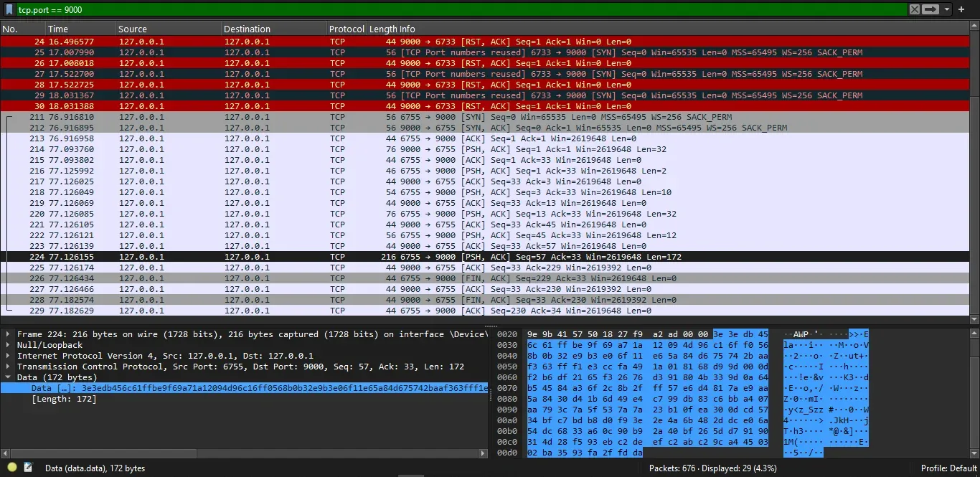The width and height of the screenshot is (980, 477).
Task: Expand the Transmission Control Protocol node
Action: tap(8, 367)
